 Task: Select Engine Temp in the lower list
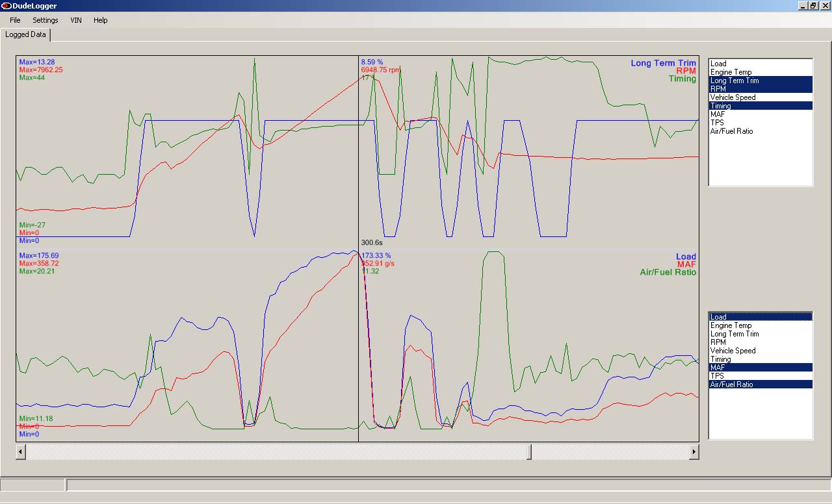pyautogui.click(x=731, y=325)
